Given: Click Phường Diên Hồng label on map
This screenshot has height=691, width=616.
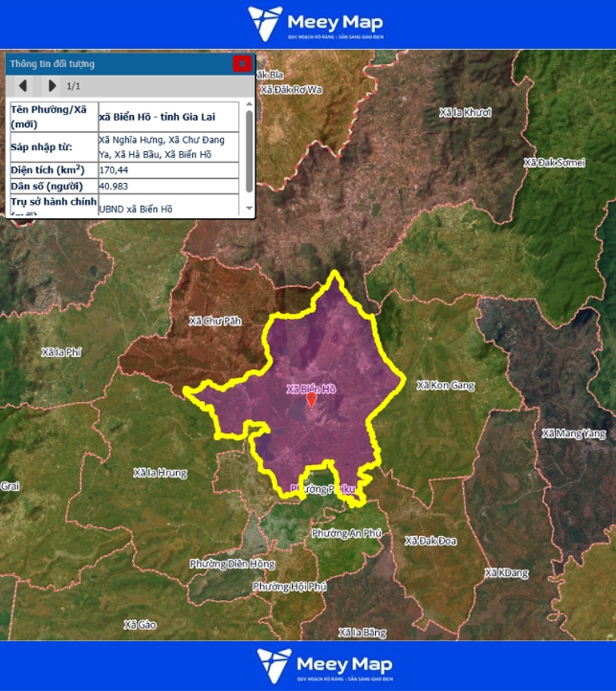Looking at the screenshot, I should click(x=232, y=564).
